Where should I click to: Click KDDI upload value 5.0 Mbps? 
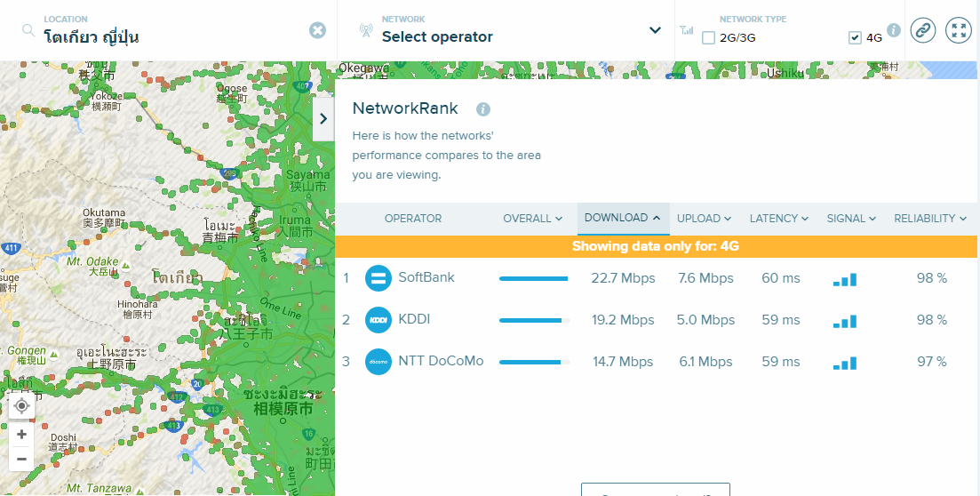click(x=705, y=320)
